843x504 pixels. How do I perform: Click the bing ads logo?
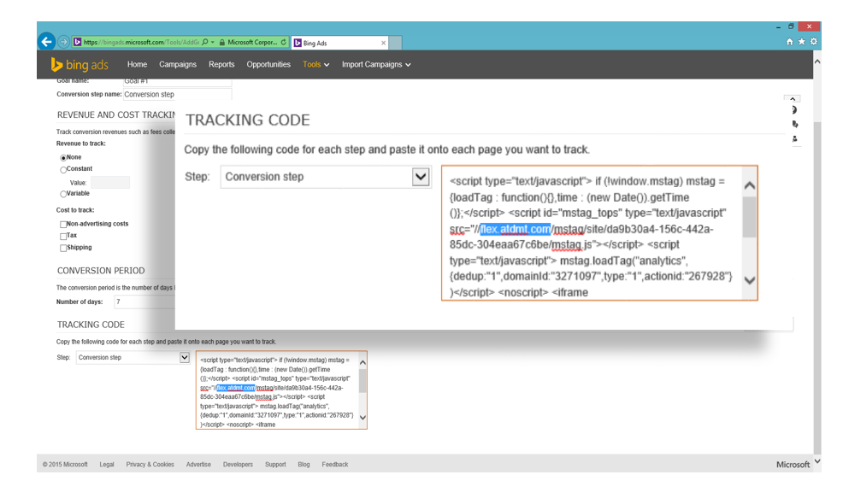pyautogui.click(x=80, y=64)
